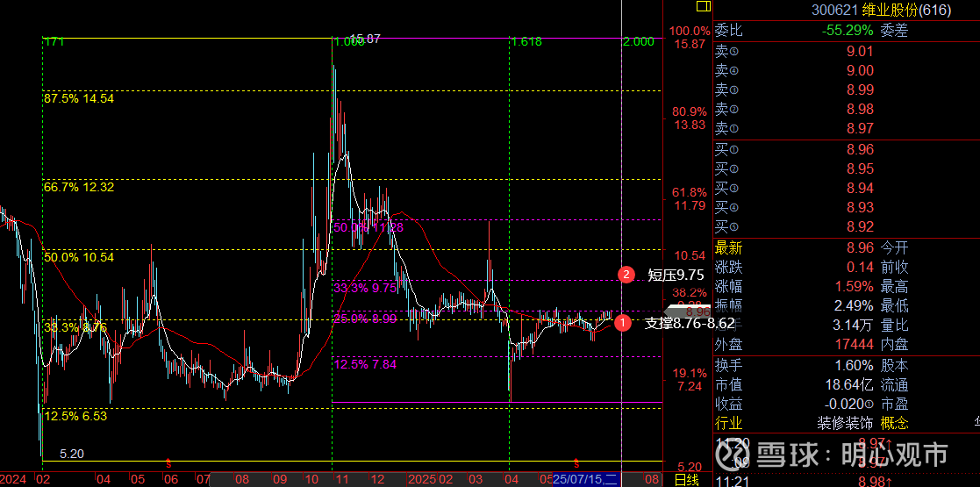Click the green 1.618 time extension label
This screenshot has height=487, width=980.
pos(527,42)
